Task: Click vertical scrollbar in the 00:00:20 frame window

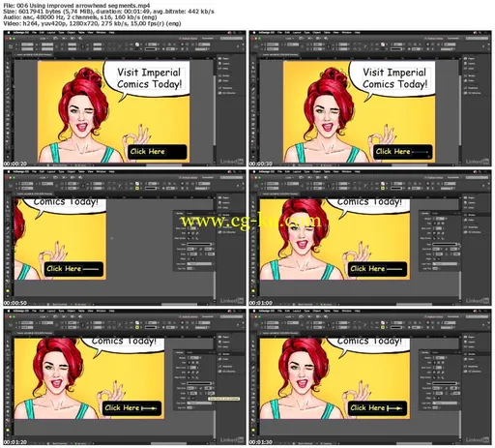Action: click(214, 109)
